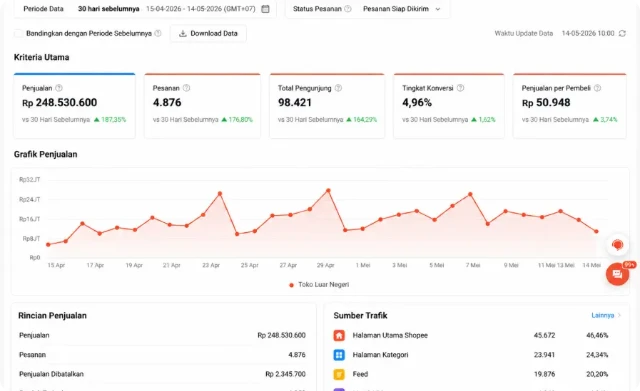This screenshot has height=391, width=640.
Task: Click the Kriteria Utama heading
Action: pyautogui.click(x=41, y=57)
